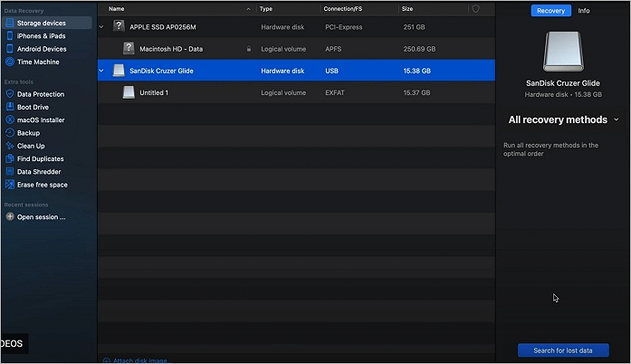This screenshot has width=631, height=364.
Task: Open the Data Shredder tool
Action: pyautogui.click(x=41, y=171)
